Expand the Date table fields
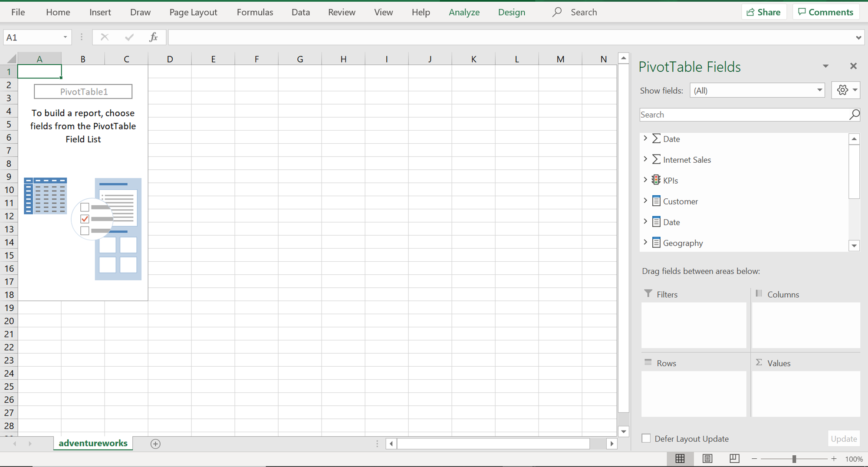 click(645, 221)
